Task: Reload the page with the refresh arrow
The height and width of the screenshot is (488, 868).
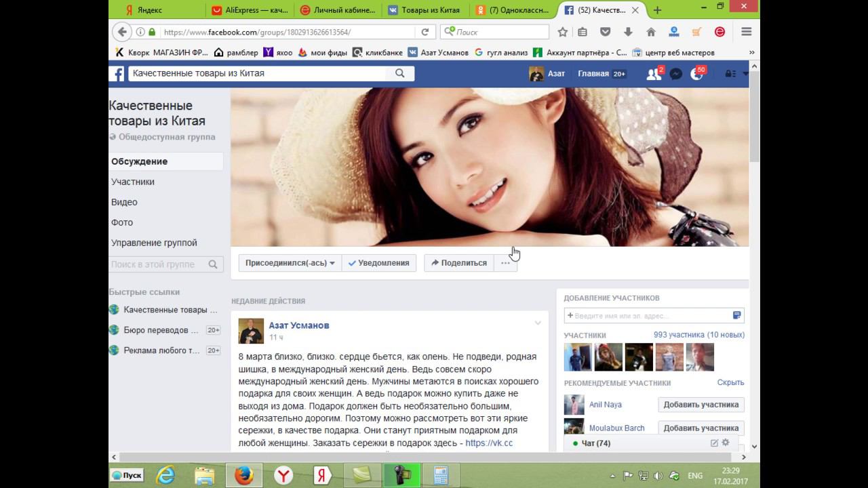Action: click(425, 32)
